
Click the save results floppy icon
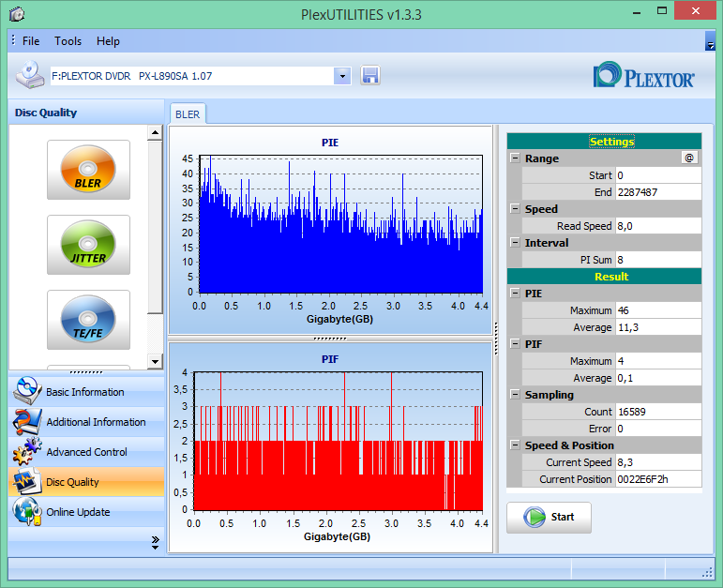point(369,75)
